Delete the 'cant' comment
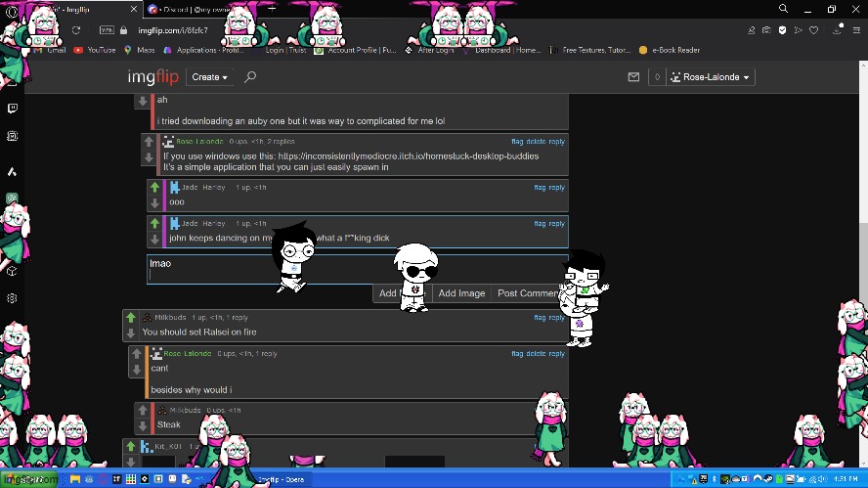The width and height of the screenshot is (868, 488). (536, 353)
